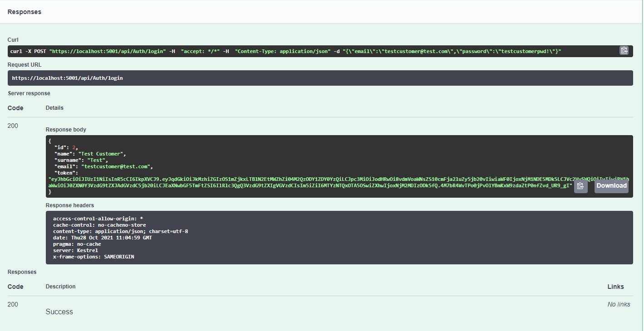Download the response body

click(611, 186)
